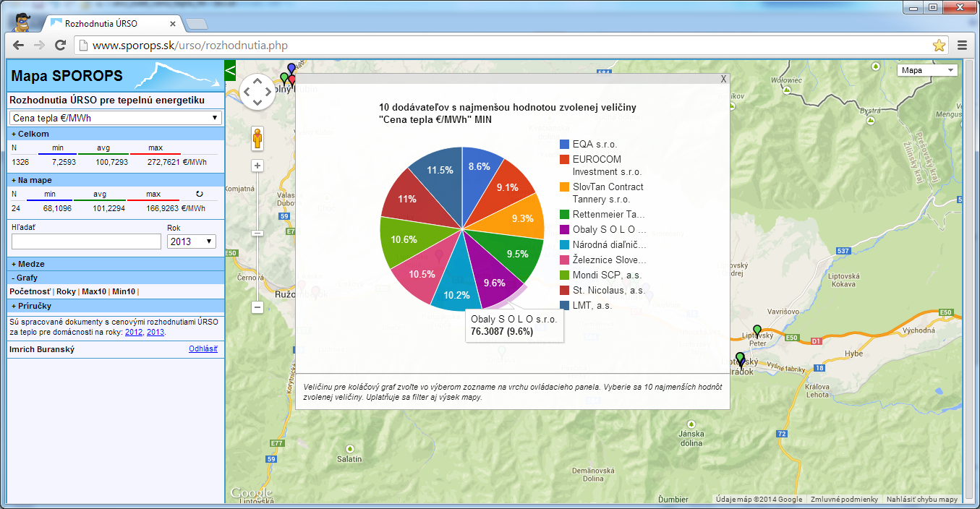Collapse the side panel with the green arrow
This screenshot has width=980, height=509.
(231, 71)
